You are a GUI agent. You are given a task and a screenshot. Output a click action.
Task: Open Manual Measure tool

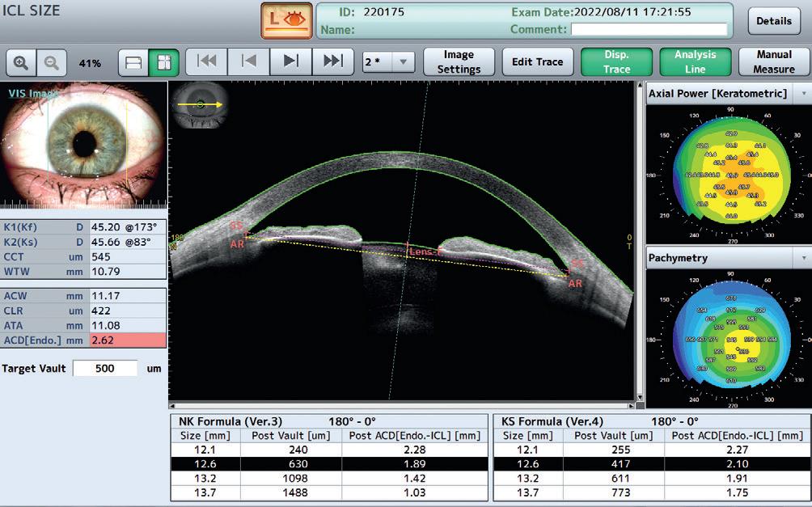click(774, 62)
